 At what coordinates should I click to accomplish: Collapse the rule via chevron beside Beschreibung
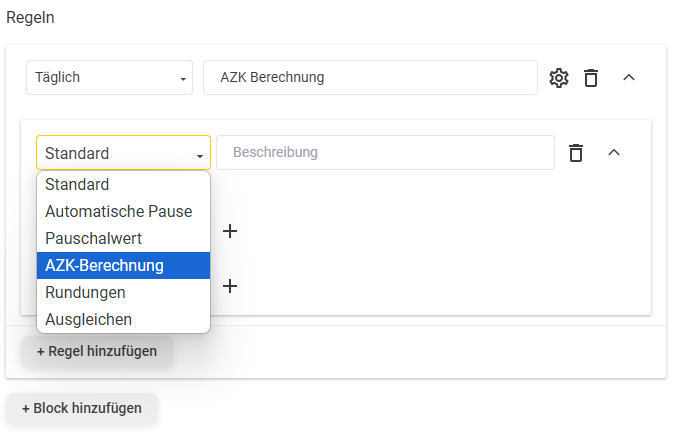click(x=614, y=152)
